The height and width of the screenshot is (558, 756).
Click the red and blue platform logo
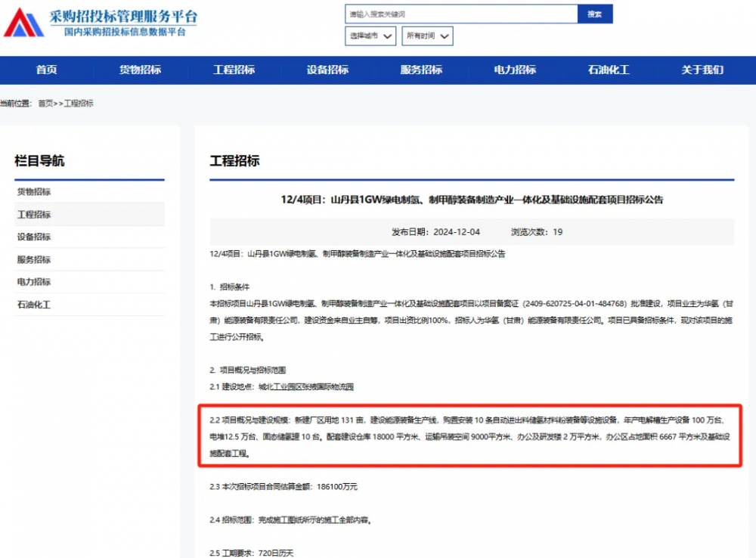point(23,23)
